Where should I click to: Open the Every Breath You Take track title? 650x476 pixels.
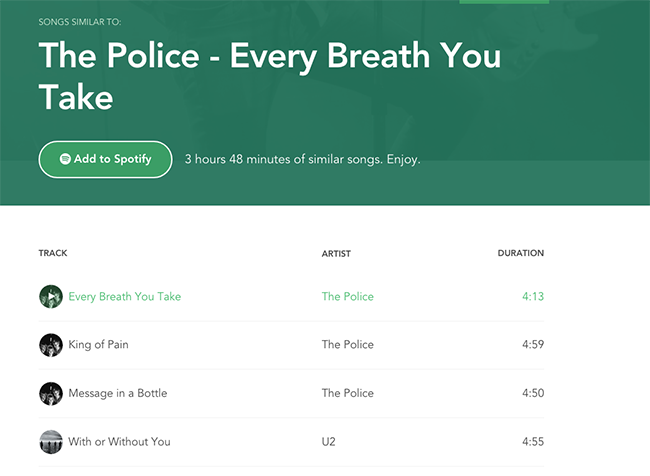click(x=125, y=296)
